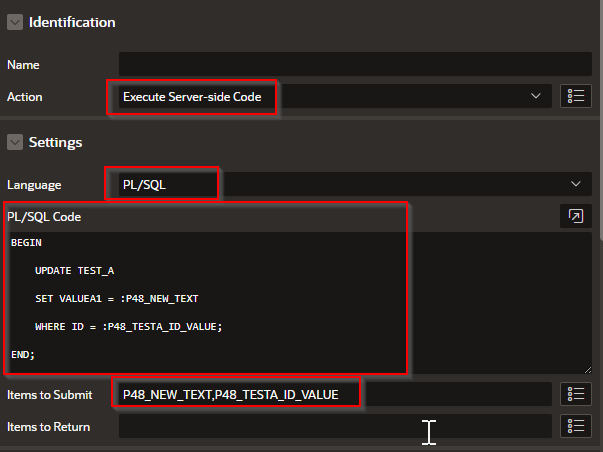The image size is (603, 452).
Task: Click the Items to Return label
Action: [x=48, y=427]
